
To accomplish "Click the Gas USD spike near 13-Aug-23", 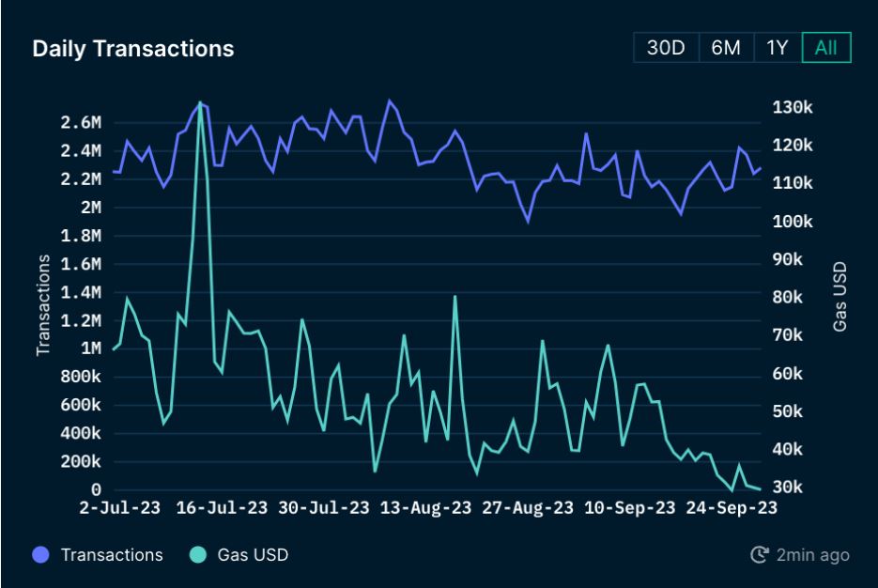I will [456, 297].
